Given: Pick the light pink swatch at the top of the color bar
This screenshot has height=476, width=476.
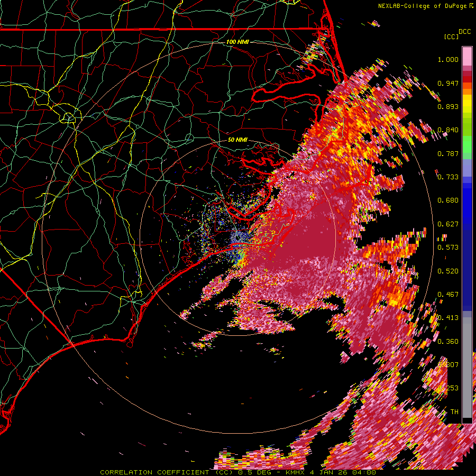Looking at the screenshot, I should pyautogui.click(x=467, y=57).
